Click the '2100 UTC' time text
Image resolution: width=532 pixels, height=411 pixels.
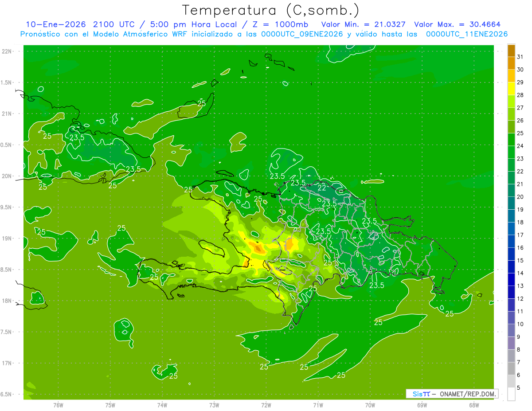point(114,24)
